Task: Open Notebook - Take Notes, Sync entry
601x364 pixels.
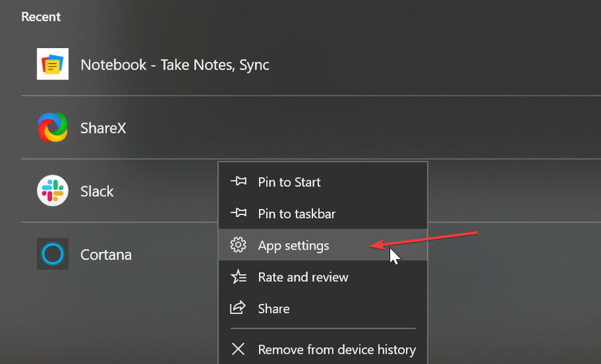Action: [311, 64]
